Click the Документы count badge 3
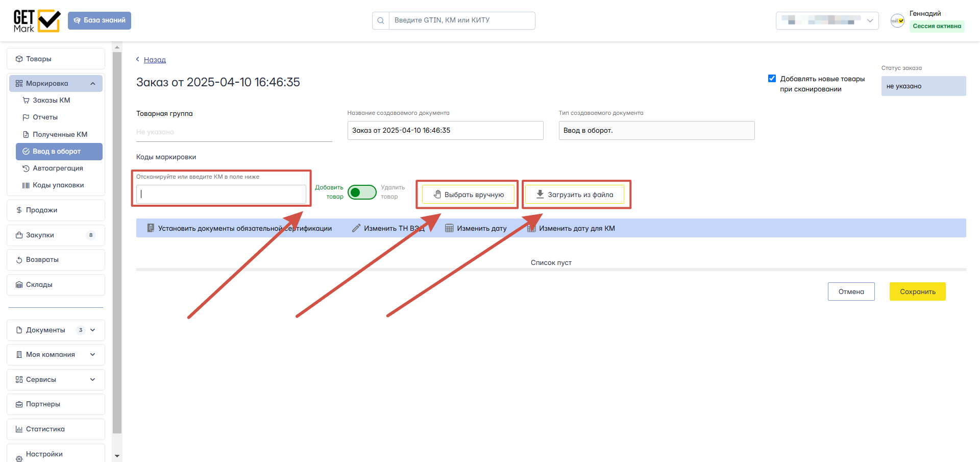The width and height of the screenshot is (980, 462). [x=81, y=330]
